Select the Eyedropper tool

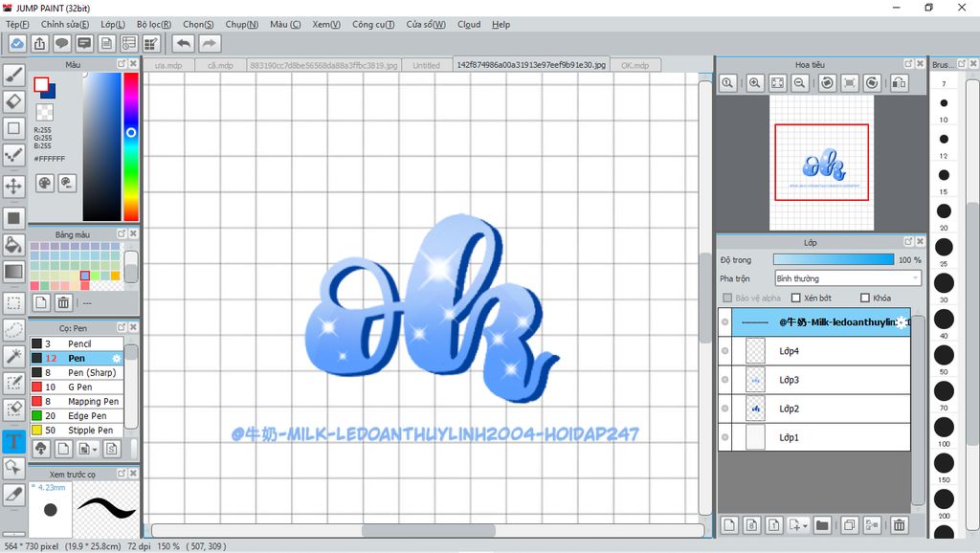[13, 494]
